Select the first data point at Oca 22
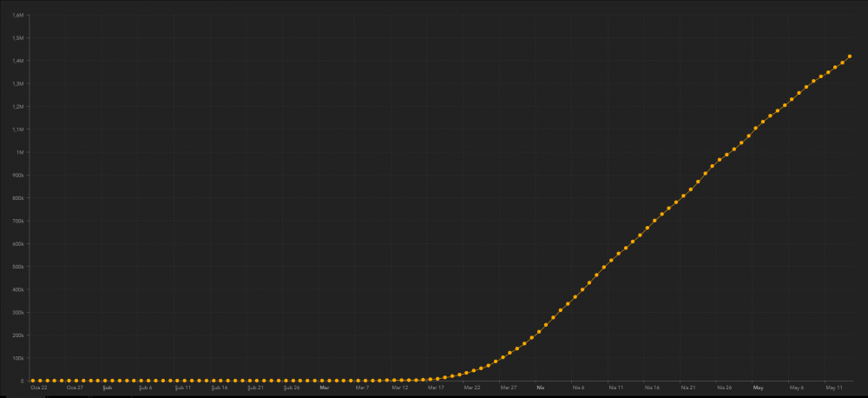868x398 pixels. (33, 381)
